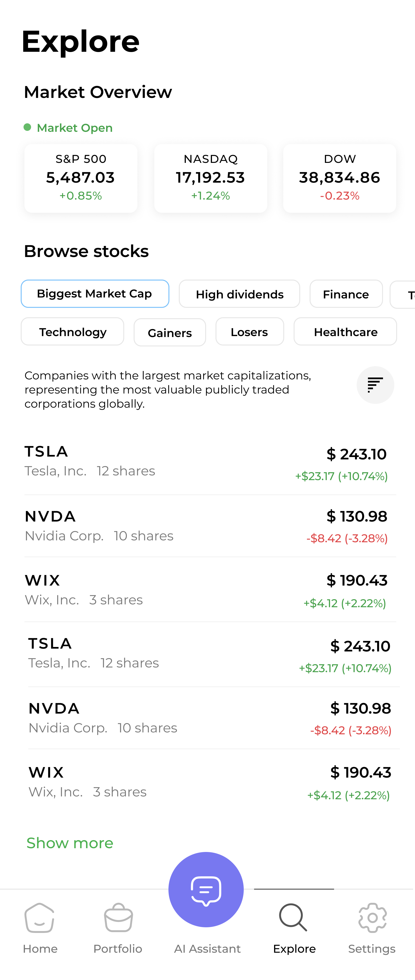
Task: Open the S&P 500 index card
Action: point(81,178)
